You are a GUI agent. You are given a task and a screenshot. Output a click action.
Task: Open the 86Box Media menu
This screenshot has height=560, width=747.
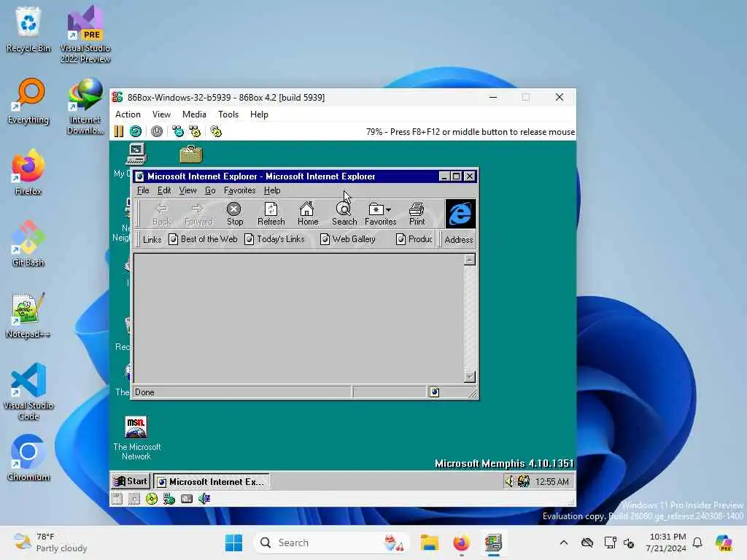(194, 114)
